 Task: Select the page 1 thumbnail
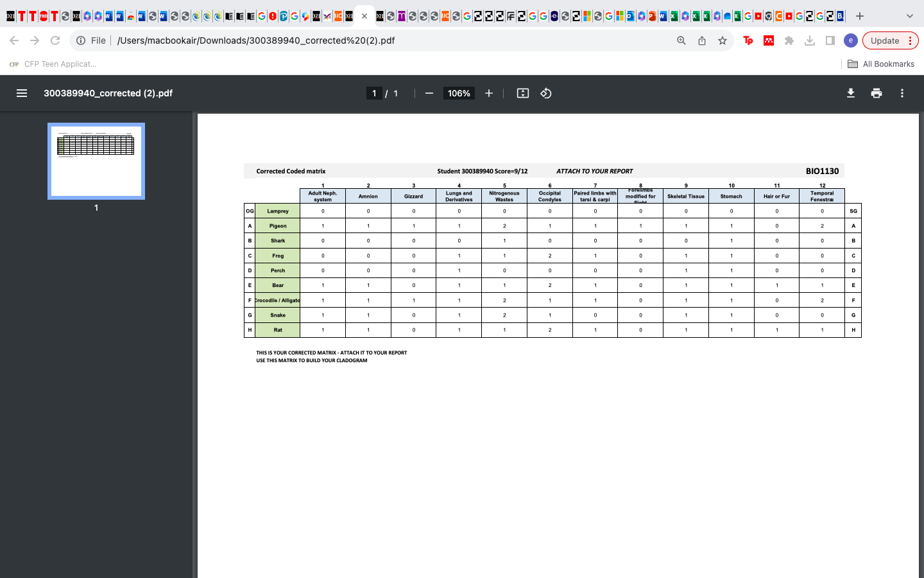(96, 161)
